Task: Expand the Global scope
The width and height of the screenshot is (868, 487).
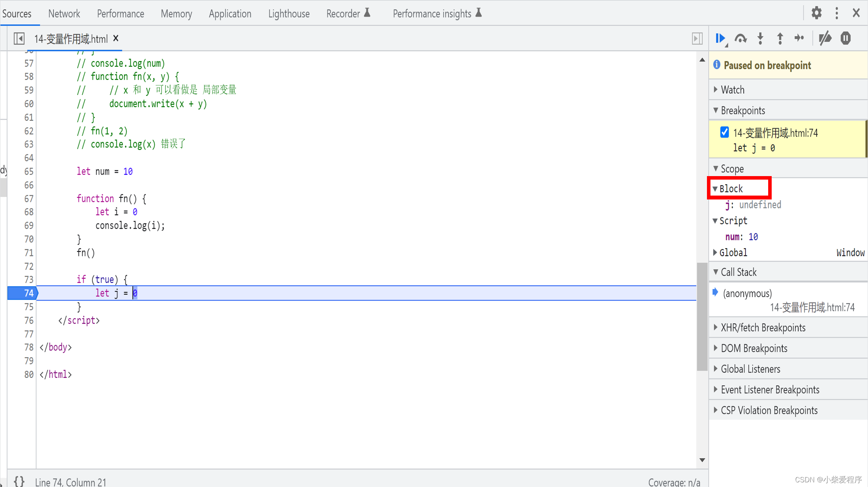Action: 716,252
